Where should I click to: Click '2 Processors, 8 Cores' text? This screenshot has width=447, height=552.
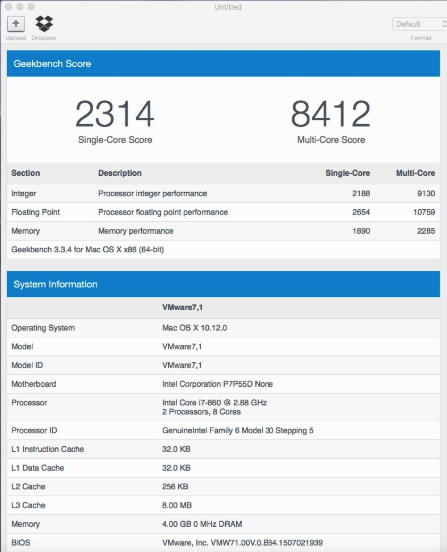point(201,412)
